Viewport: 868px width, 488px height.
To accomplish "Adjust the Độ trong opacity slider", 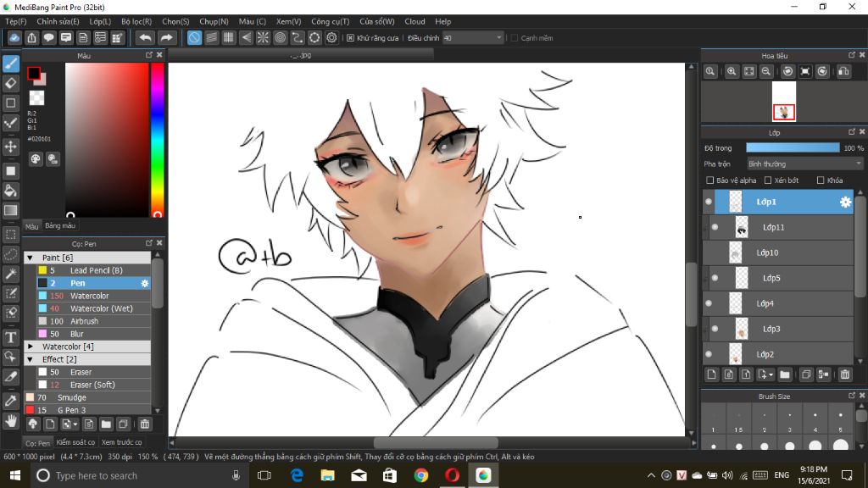I will pos(793,147).
